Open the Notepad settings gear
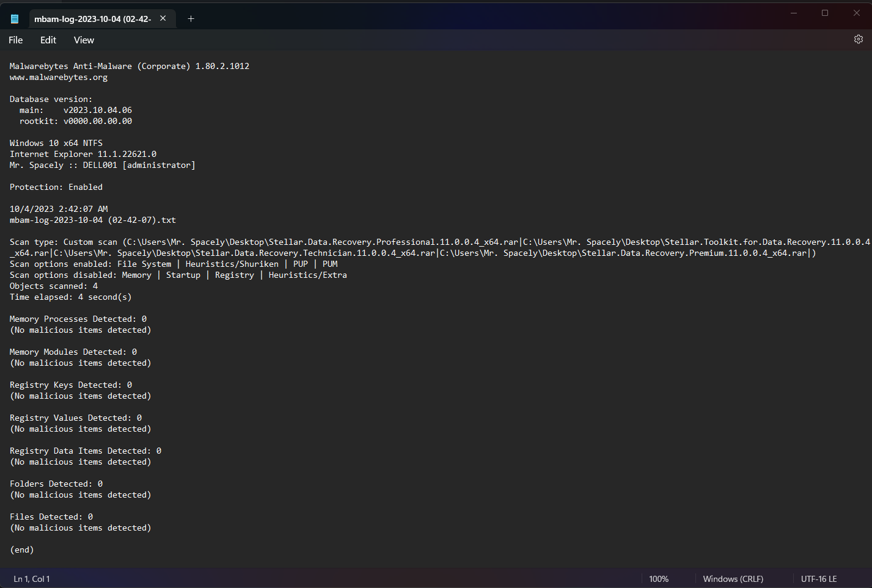This screenshot has height=588, width=872. pyautogui.click(x=858, y=39)
